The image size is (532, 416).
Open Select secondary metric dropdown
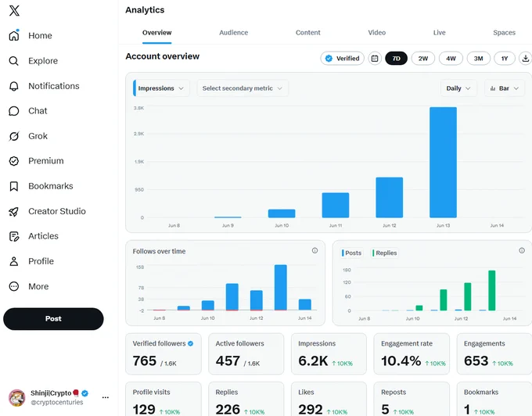[243, 88]
